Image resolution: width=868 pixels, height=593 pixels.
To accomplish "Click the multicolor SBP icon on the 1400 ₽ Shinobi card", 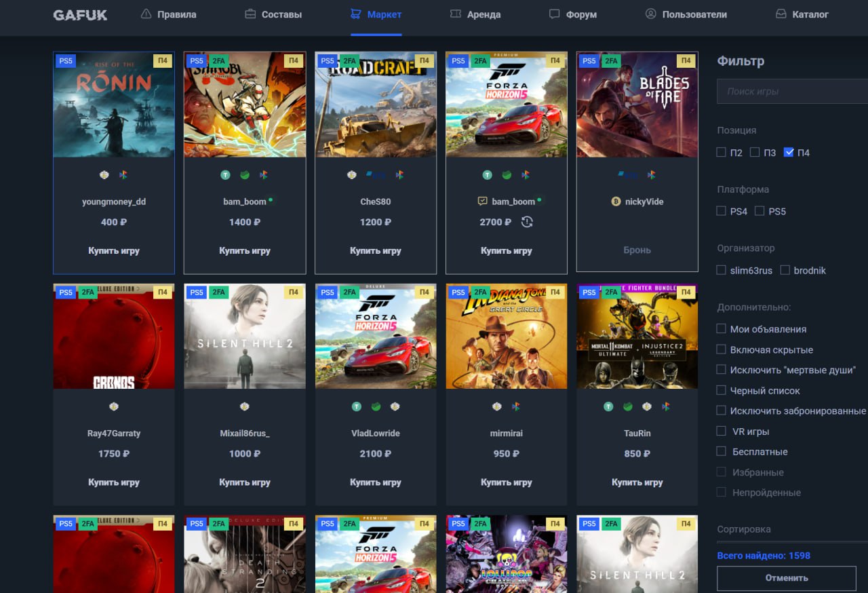I will [264, 174].
